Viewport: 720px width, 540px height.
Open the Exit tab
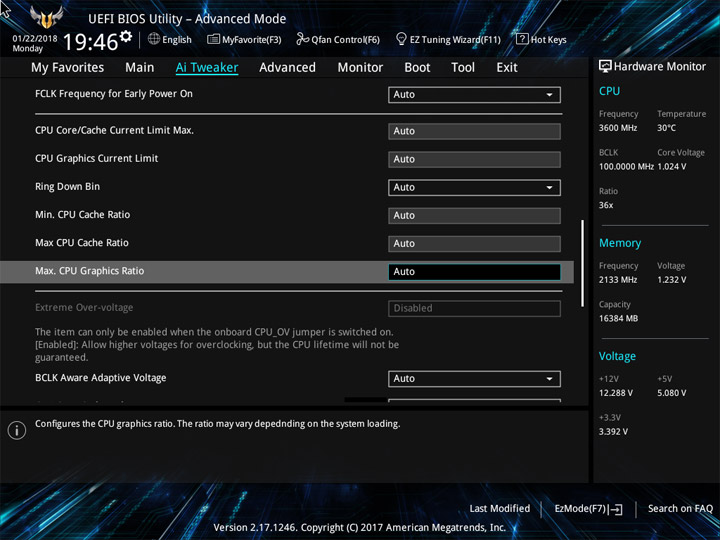[506, 68]
